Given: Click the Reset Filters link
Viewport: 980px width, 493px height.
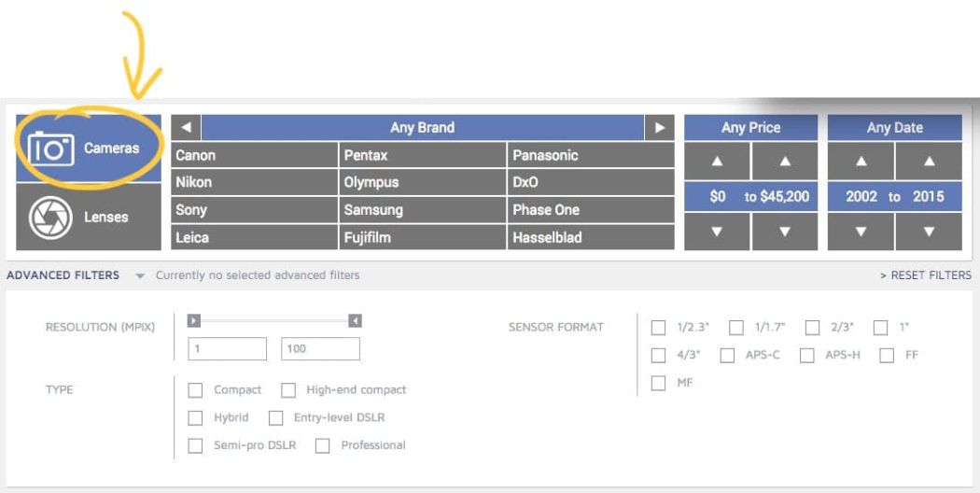Looking at the screenshot, I should pos(925,275).
